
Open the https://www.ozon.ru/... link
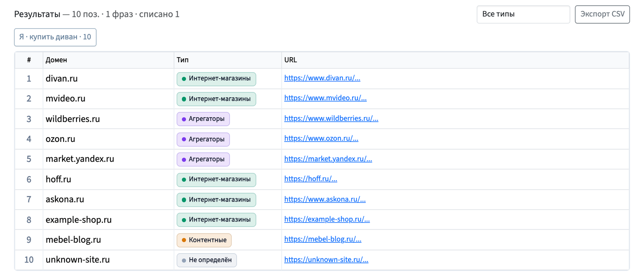point(321,138)
